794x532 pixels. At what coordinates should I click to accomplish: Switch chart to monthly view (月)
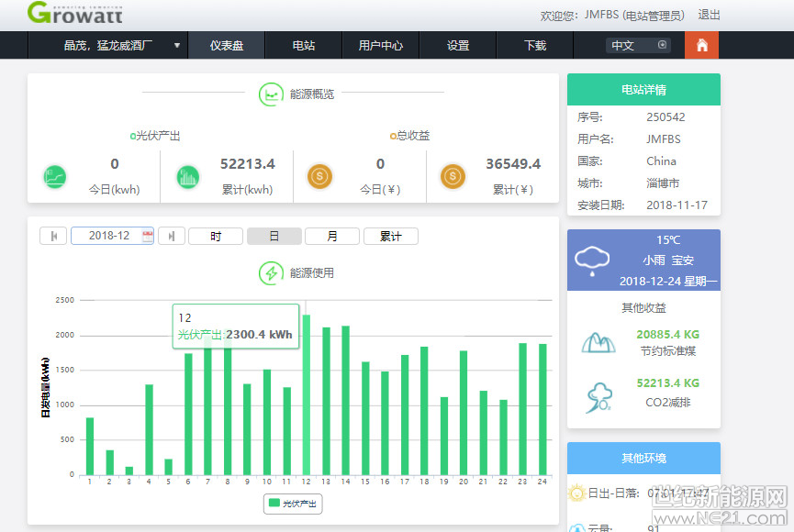click(x=331, y=237)
